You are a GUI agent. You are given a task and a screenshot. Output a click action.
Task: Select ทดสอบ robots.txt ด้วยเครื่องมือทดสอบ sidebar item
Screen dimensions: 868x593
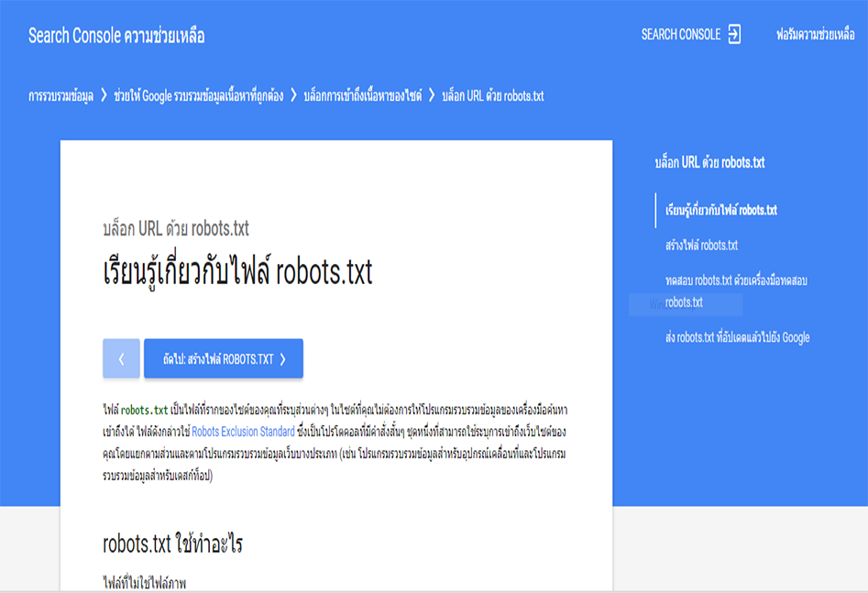click(736, 291)
